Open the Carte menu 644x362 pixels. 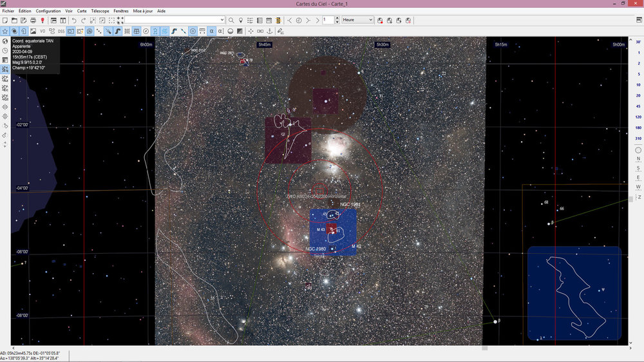[x=82, y=11]
